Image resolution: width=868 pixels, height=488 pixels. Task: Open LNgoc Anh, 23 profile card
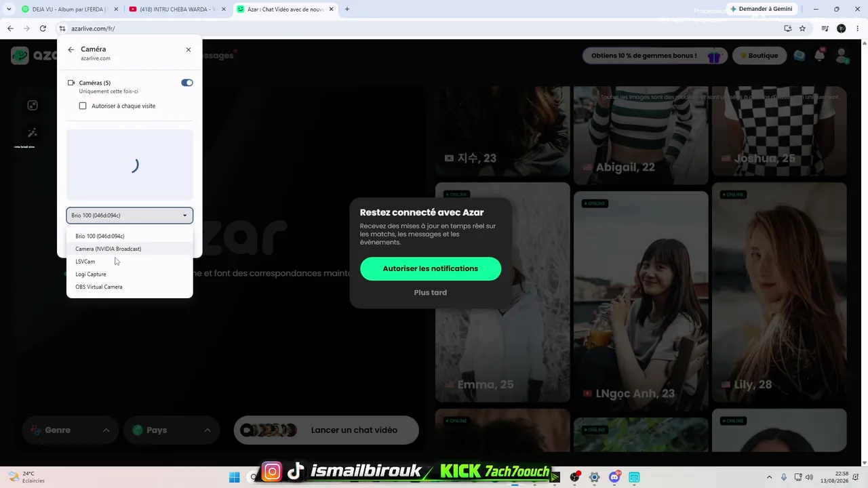(640, 301)
